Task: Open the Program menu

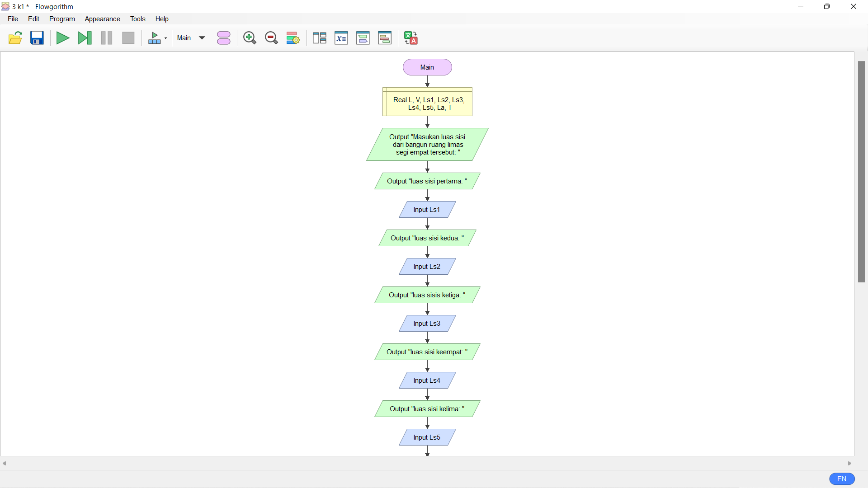Action: point(62,19)
